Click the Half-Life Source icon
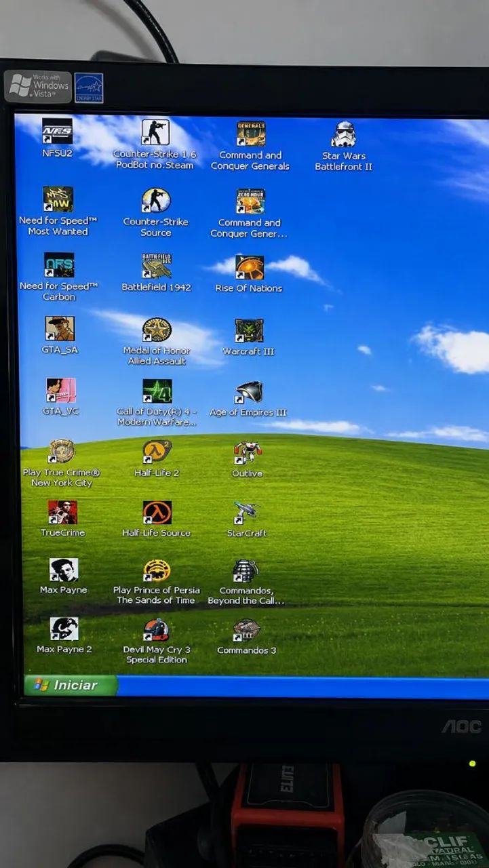 click(x=157, y=513)
